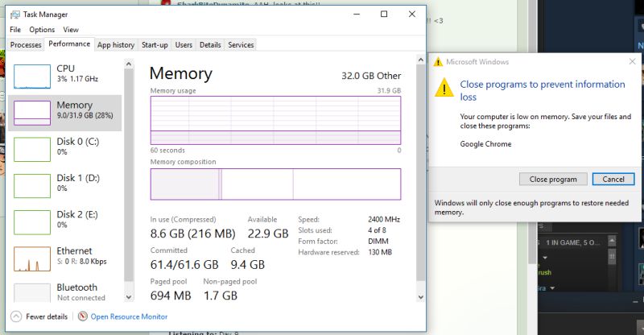Image resolution: width=644 pixels, height=335 pixels.
Task: Open the File menu
Action: point(15,30)
